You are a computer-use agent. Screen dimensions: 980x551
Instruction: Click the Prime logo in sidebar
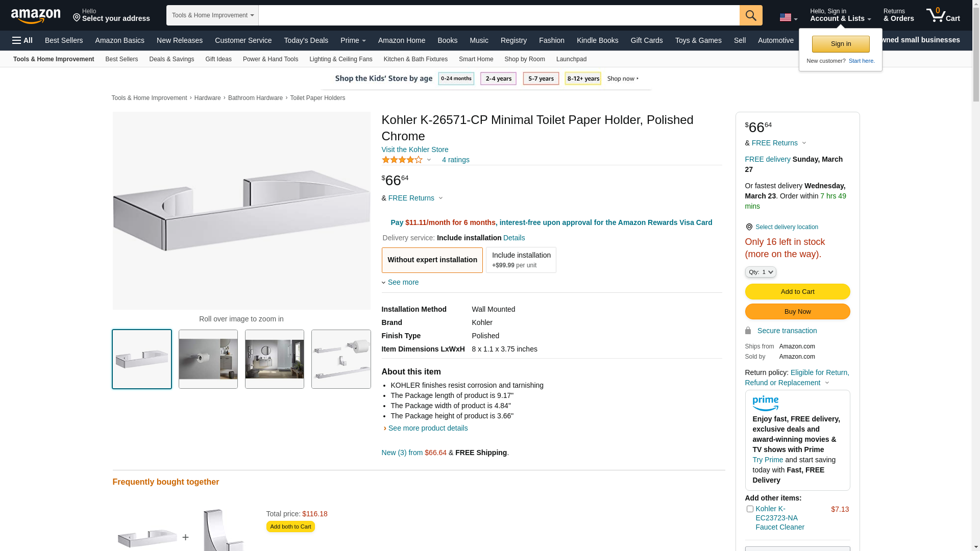pyautogui.click(x=765, y=404)
